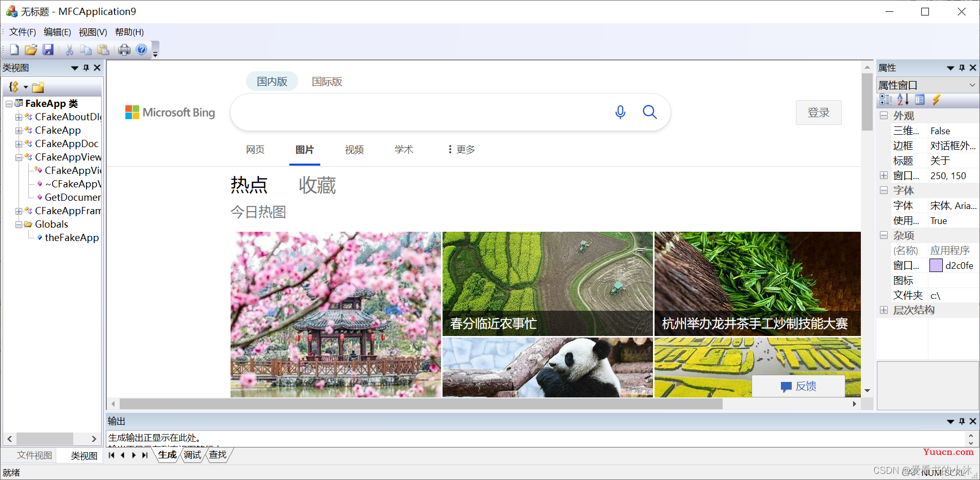The image size is (980, 480).
Task: Open the 编辑(E) menu
Action: [x=57, y=32]
